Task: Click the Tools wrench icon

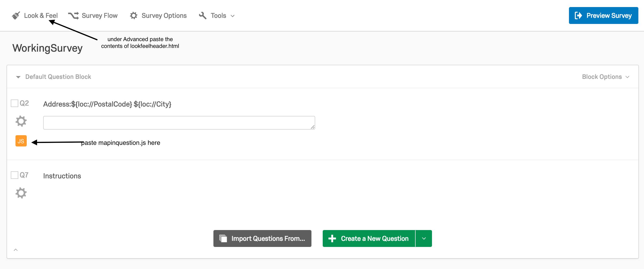Action: pyautogui.click(x=202, y=15)
